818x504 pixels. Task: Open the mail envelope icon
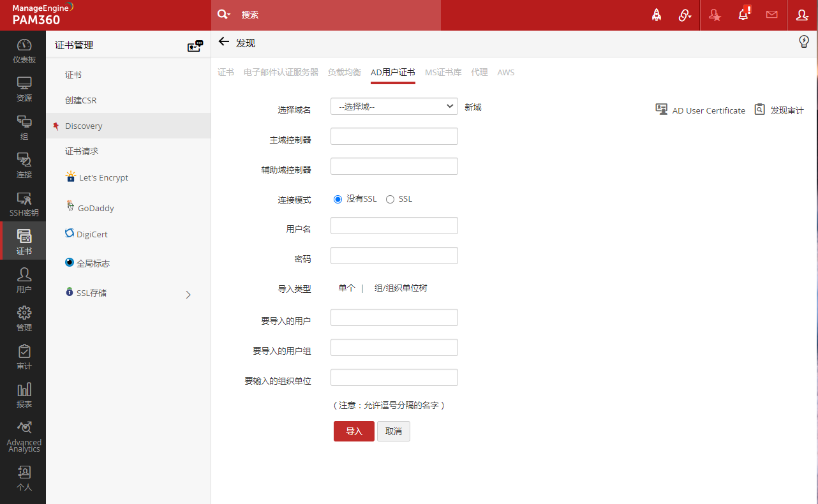tap(772, 15)
